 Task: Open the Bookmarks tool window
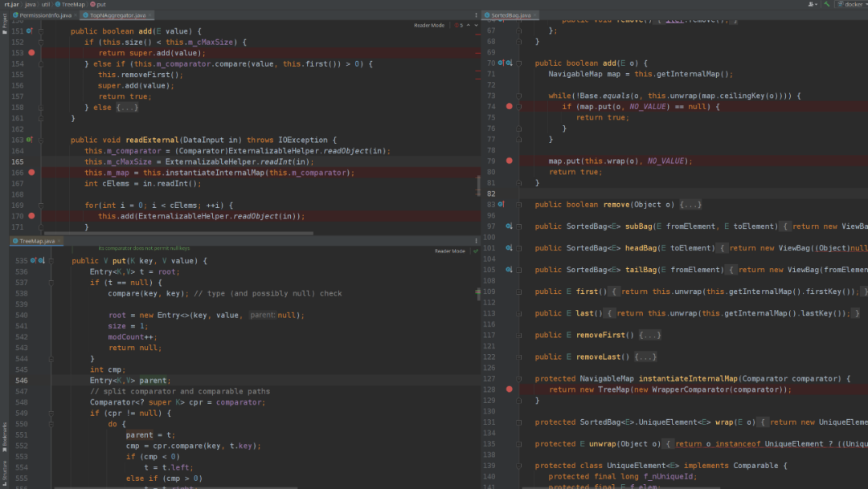click(4, 438)
